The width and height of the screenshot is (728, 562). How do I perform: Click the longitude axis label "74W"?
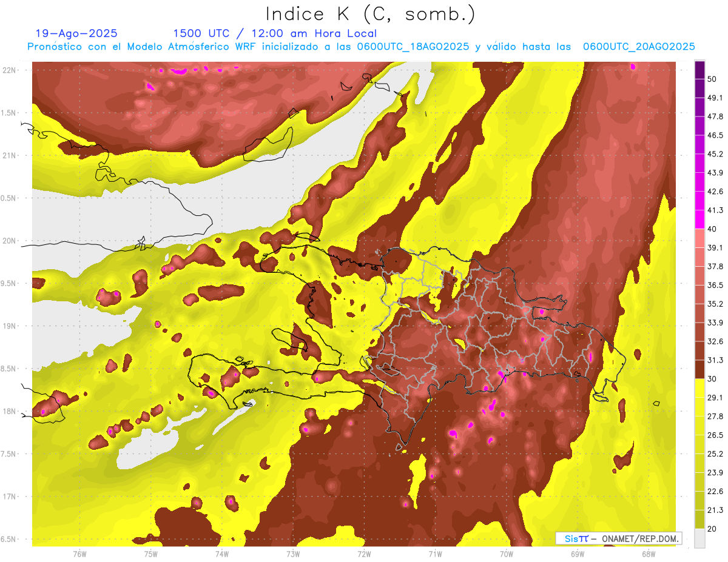[x=222, y=554]
